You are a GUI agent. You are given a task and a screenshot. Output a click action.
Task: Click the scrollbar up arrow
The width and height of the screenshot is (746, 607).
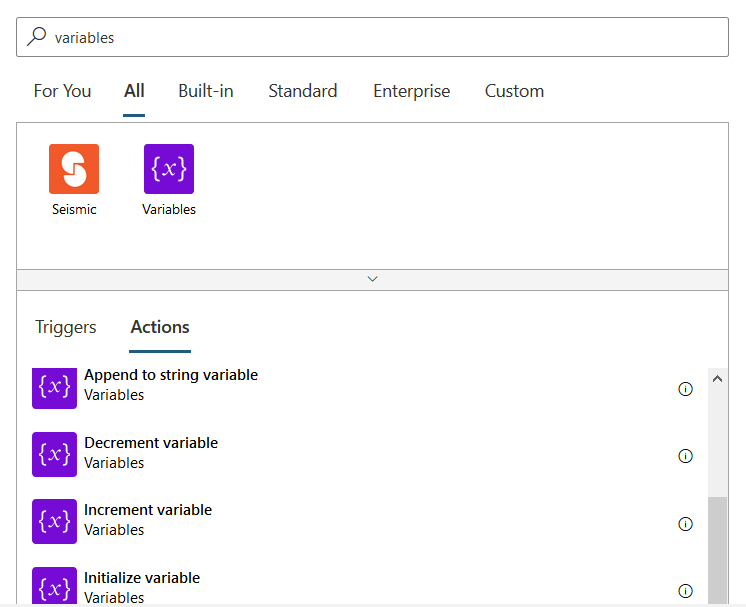point(717,379)
